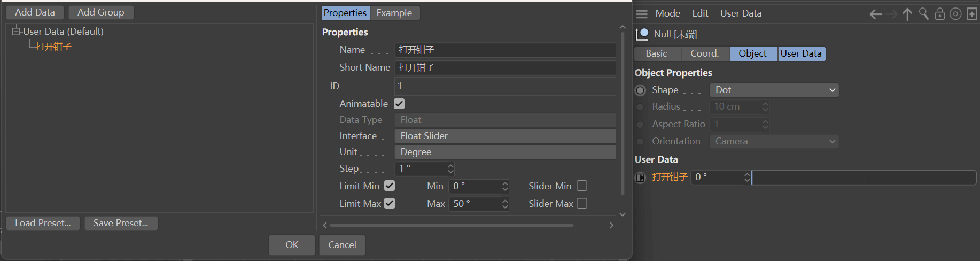Viewport: 980px width, 261px height.
Task: Toggle the lock element icon
Action: coord(939,14)
